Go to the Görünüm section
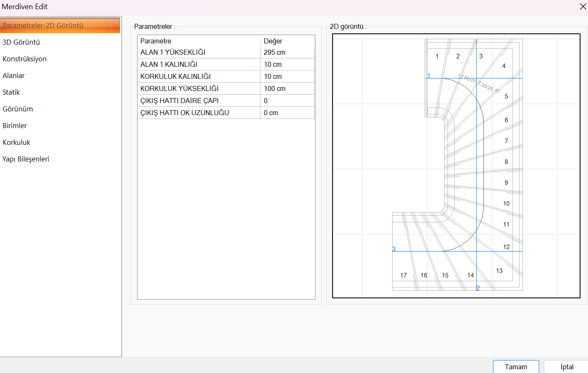Viewport: 588px width, 373px height. tap(18, 109)
